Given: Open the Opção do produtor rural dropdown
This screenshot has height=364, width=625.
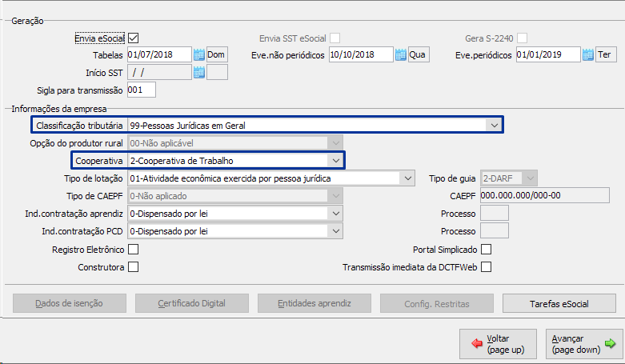Looking at the screenshot, I should click(335, 142).
